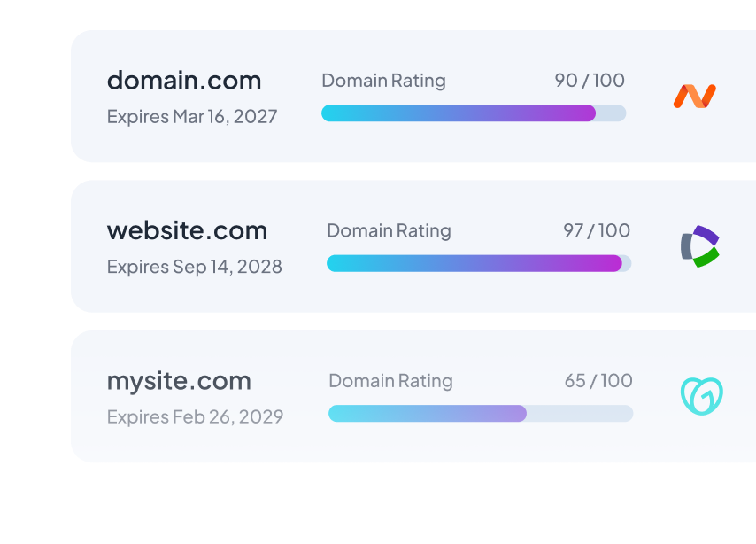Click the purple segment of the pinwheel logo
The width and height of the screenshot is (756, 544).
pyautogui.click(x=707, y=235)
